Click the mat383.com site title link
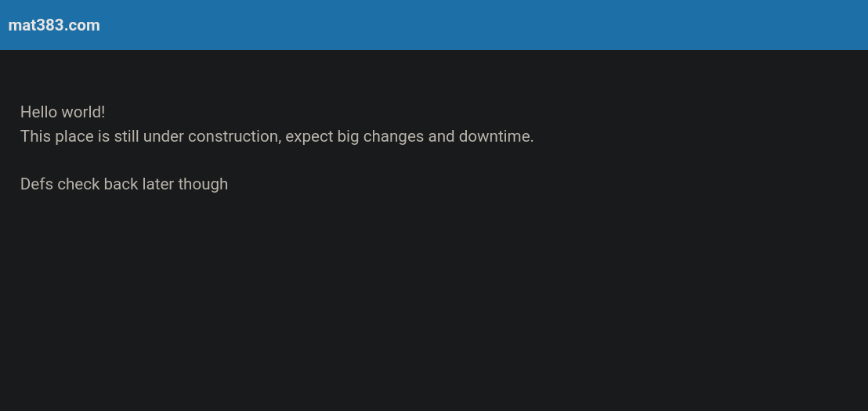Screen dimensions: 868x411 pyautogui.click(x=54, y=25)
